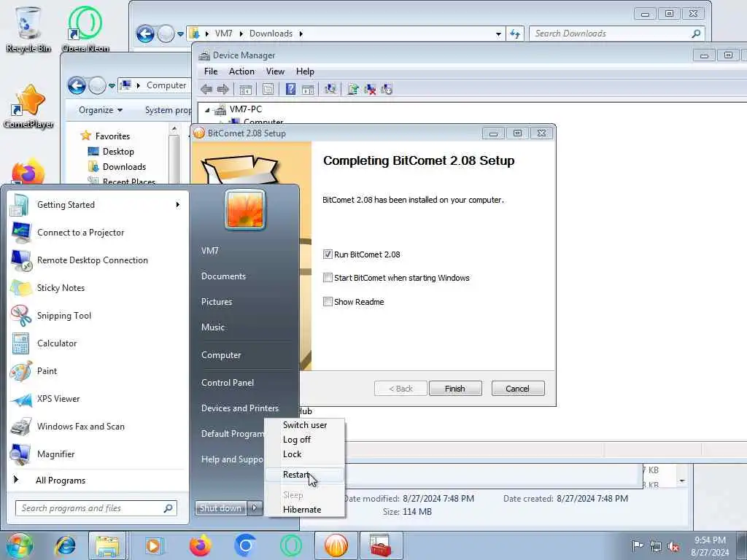Click blue Help icon in Device Manager toolbar
The image size is (747, 560).
[290, 89]
